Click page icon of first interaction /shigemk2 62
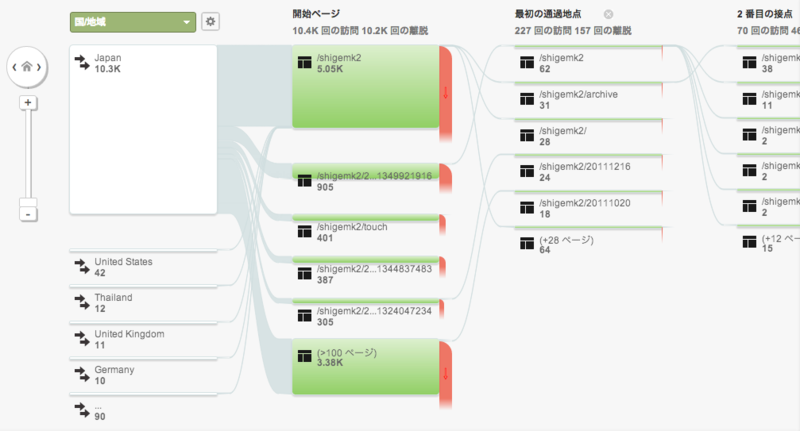This screenshot has width=800, height=431. pos(527,62)
